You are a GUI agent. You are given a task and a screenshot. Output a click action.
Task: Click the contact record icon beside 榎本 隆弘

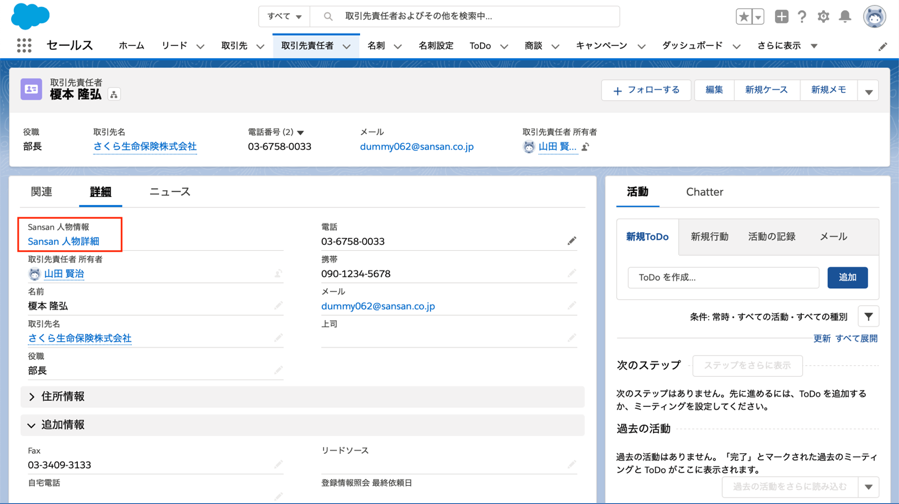tap(32, 89)
